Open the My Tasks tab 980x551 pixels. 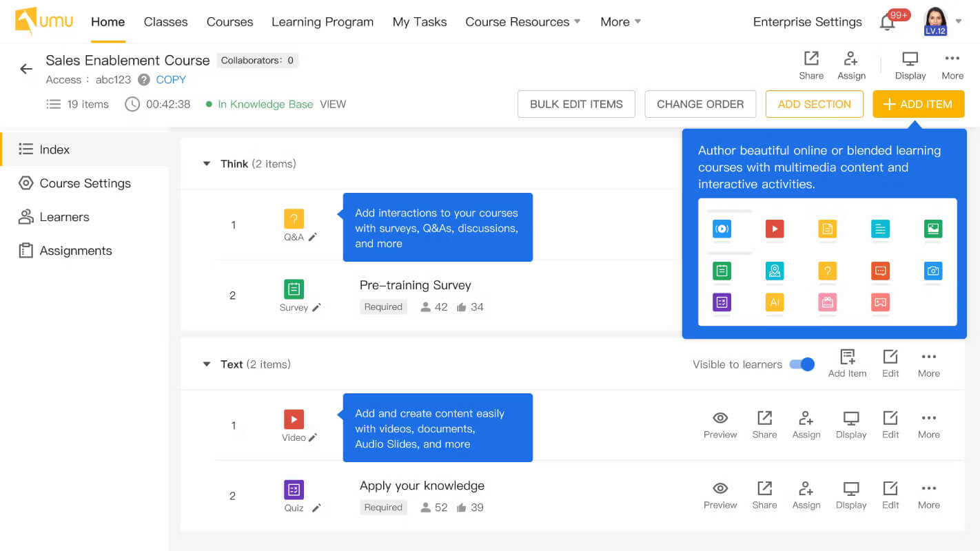(420, 22)
